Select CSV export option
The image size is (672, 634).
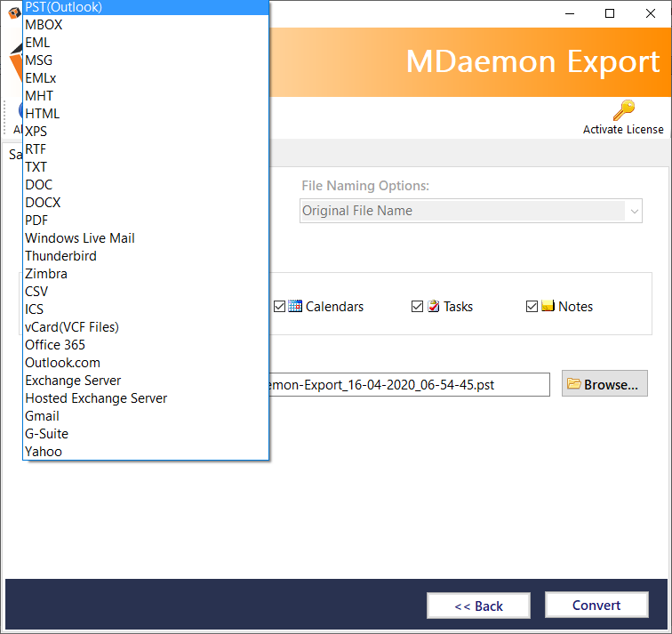146,292
